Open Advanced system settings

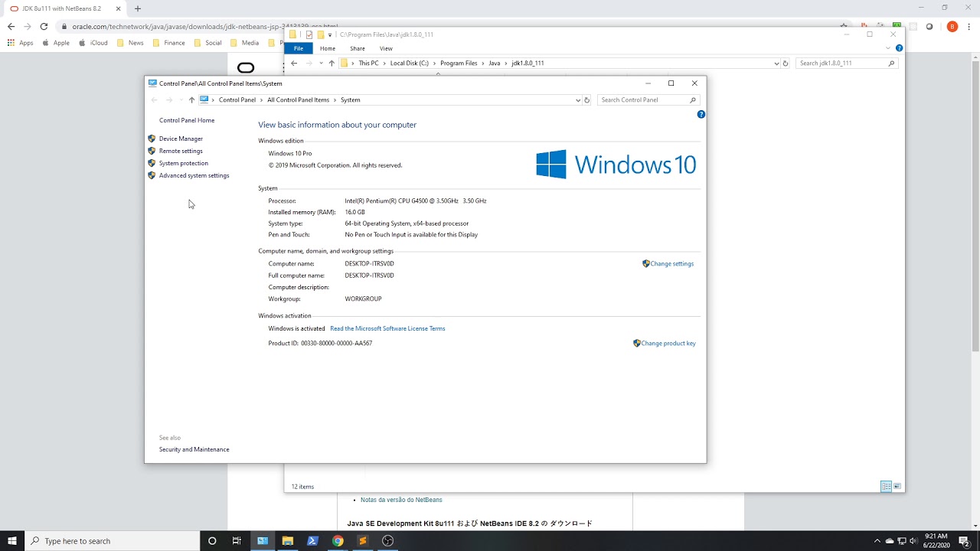pyautogui.click(x=194, y=175)
